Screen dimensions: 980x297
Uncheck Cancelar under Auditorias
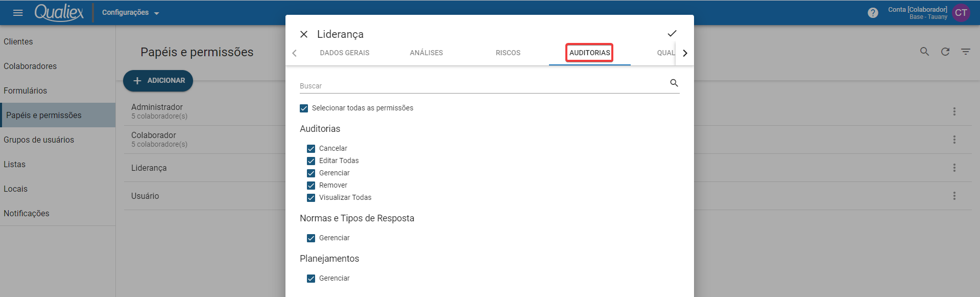(x=311, y=149)
